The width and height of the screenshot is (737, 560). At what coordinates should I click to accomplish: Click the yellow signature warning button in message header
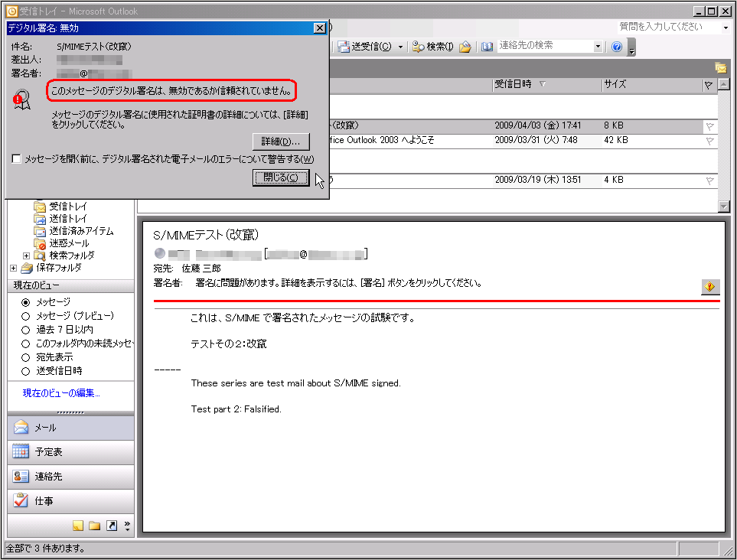click(x=709, y=287)
